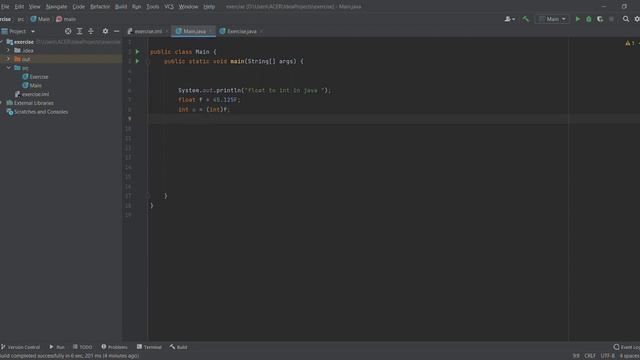Open warnings indicator in editor corner
The width and height of the screenshot is (640, 360).
tap(630, 43)
